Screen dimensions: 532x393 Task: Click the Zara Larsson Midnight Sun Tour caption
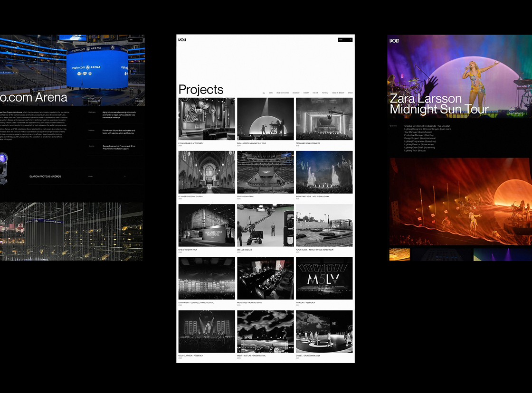click(x=251, y=143)
